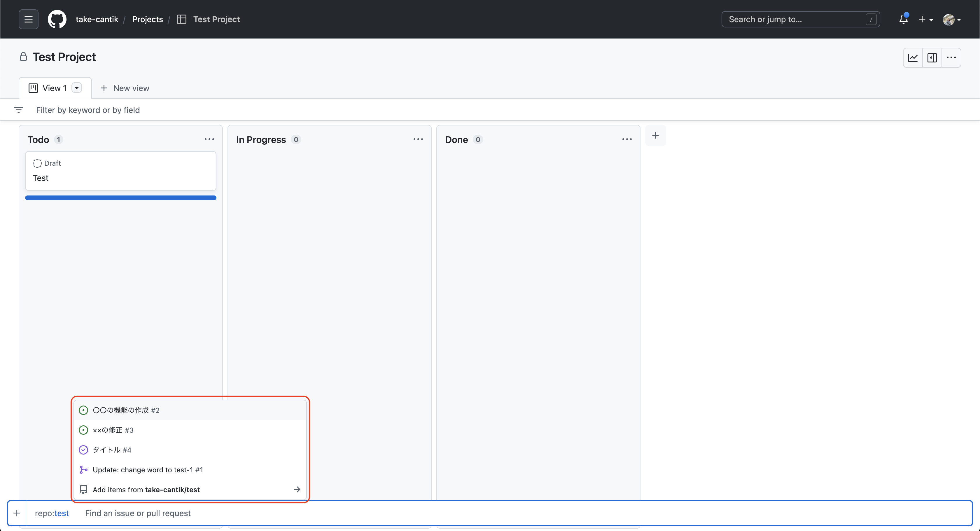
Task: Open the Todo column ellipsis menu
Action: 209,139
